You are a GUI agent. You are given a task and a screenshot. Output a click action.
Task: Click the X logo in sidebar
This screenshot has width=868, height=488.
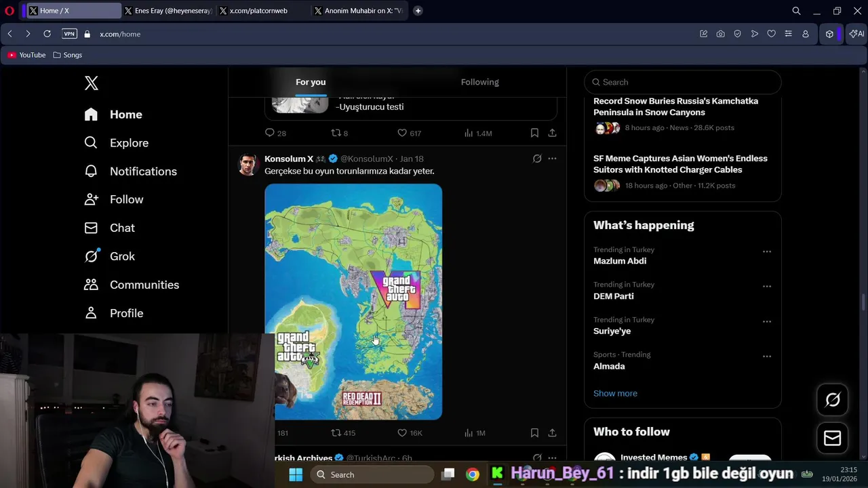(92, 83)
